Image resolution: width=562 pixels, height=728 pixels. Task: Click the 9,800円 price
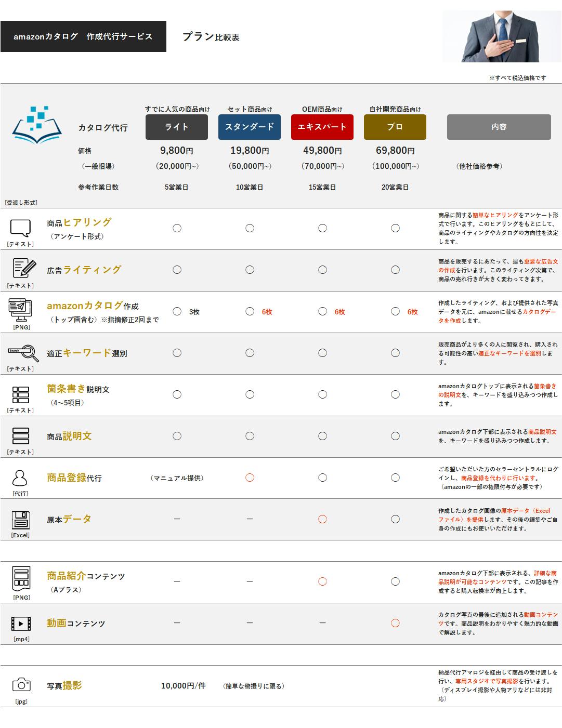177,151
